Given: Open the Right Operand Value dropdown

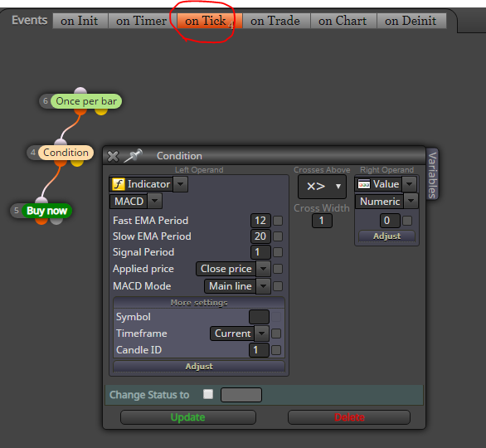Looking at the screenshot, I should coord(410,184).
